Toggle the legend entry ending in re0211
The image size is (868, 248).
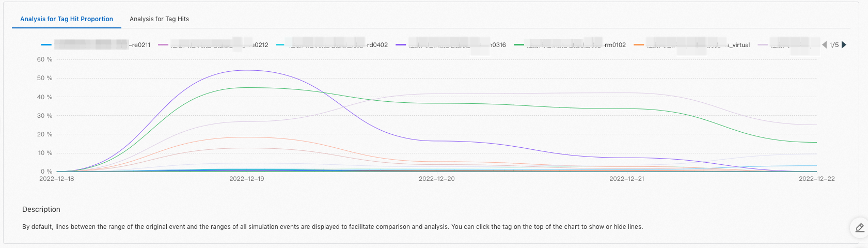pyautogui.click(x=96, y=45)
